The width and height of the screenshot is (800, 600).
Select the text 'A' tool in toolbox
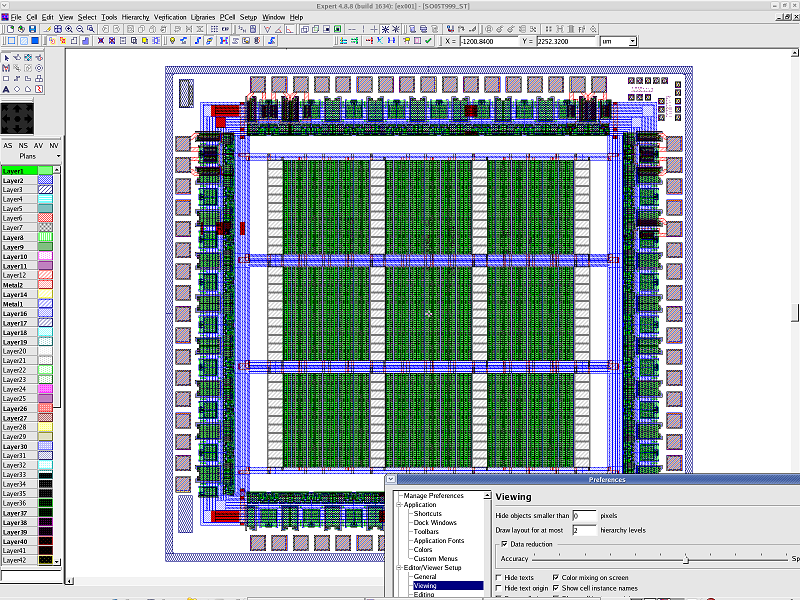click(6, 89)
